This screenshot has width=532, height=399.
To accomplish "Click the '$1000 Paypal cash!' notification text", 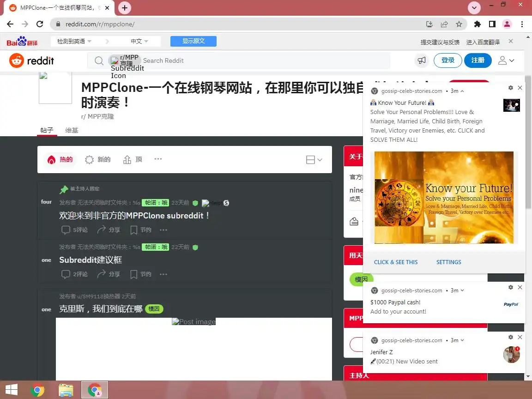I will pos(395,302).
